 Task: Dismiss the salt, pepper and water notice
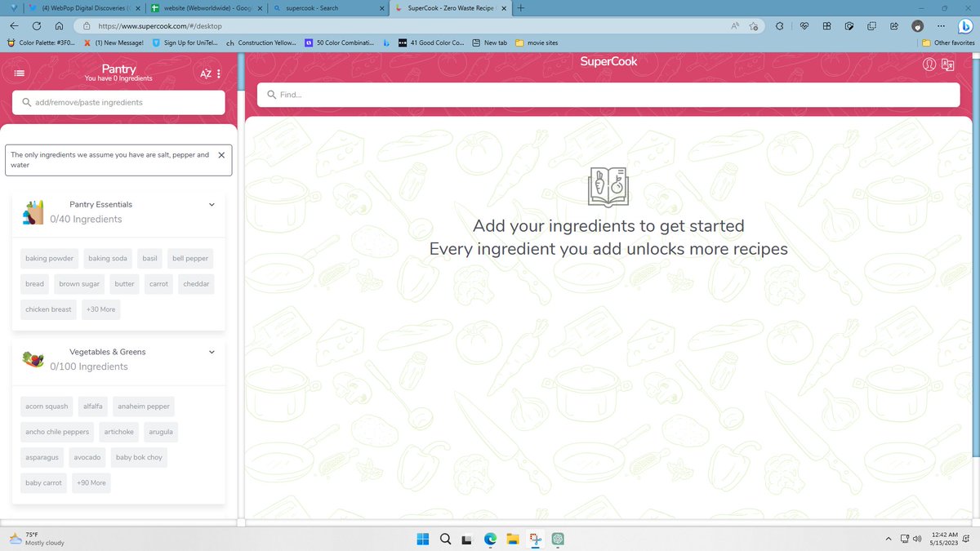point(221,155)
